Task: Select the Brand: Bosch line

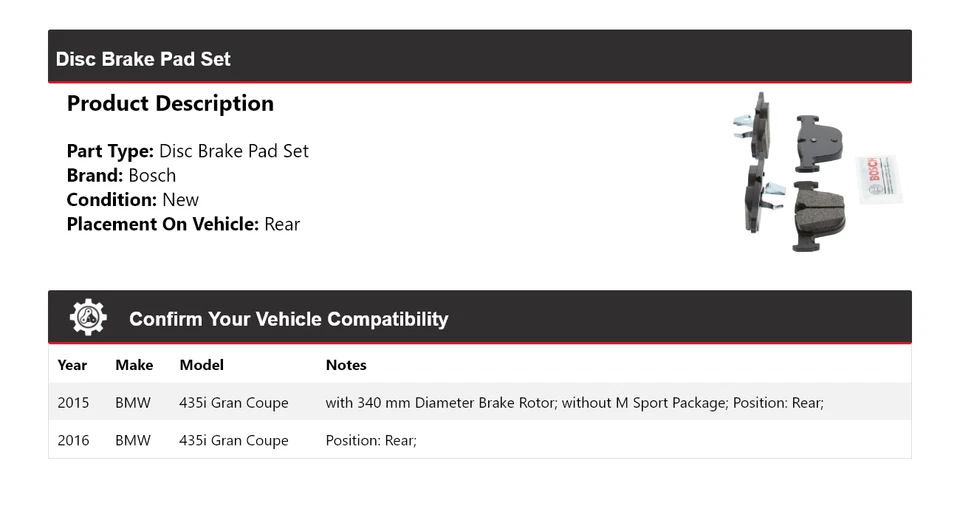Action: tap(121, 175)
